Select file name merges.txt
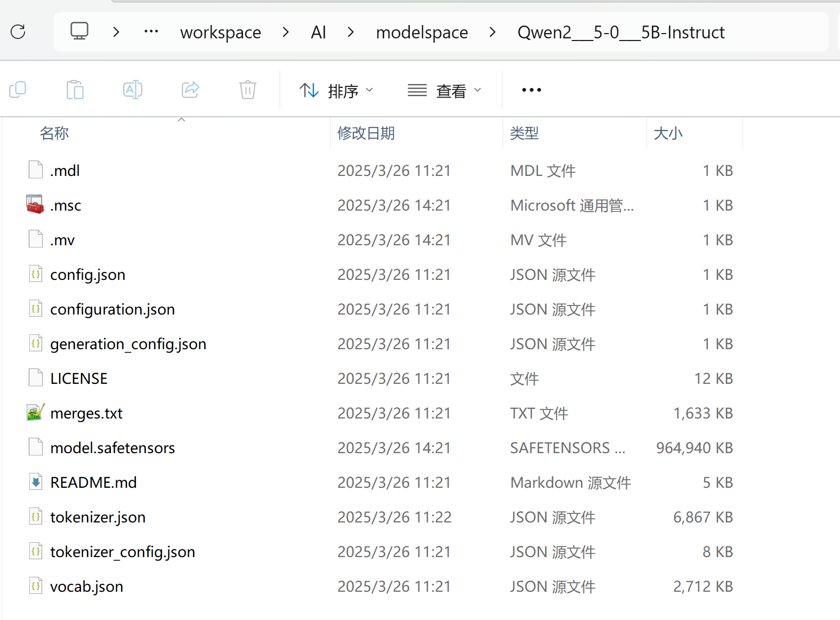 pyautogui.click(x=86, y=414)
